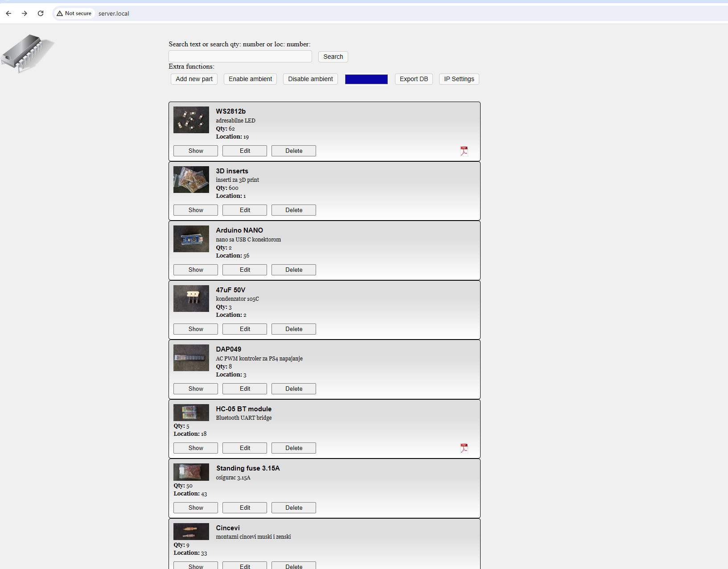Delete the HC-05 BT module part
Viewport: 728px width, 569px height.
point(294,448)
